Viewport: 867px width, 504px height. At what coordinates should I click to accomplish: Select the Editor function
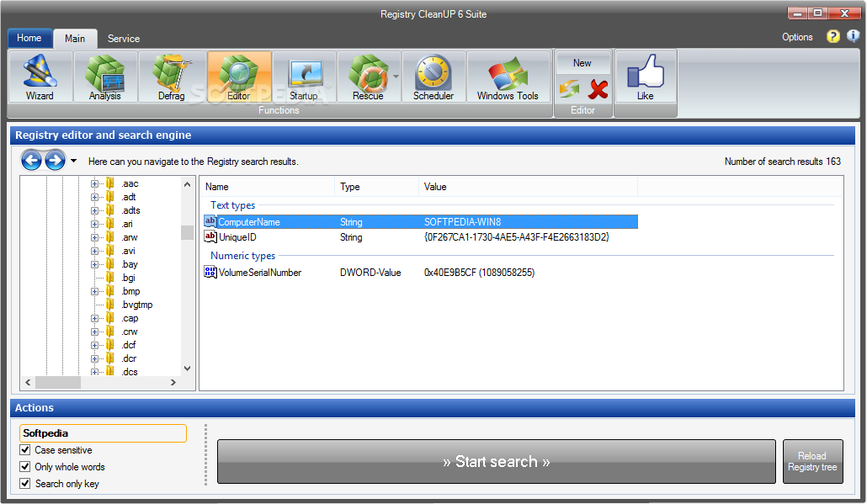(x=239, y=77)
